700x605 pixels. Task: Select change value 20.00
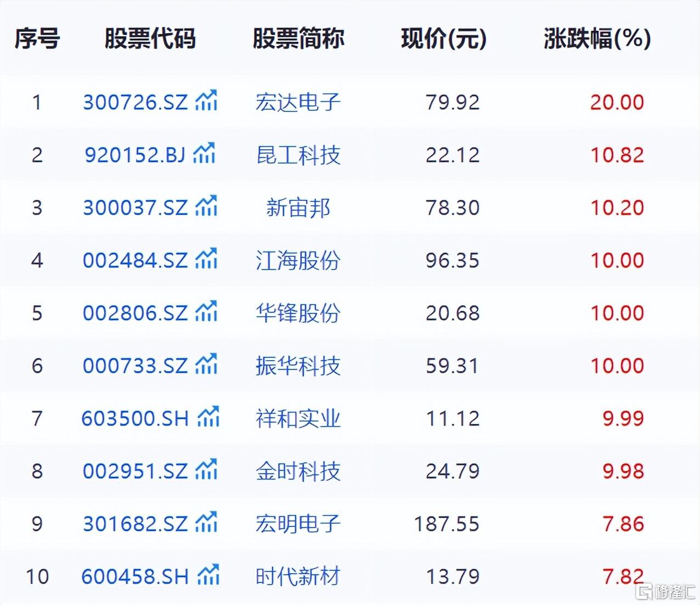[x=617, y=102]
